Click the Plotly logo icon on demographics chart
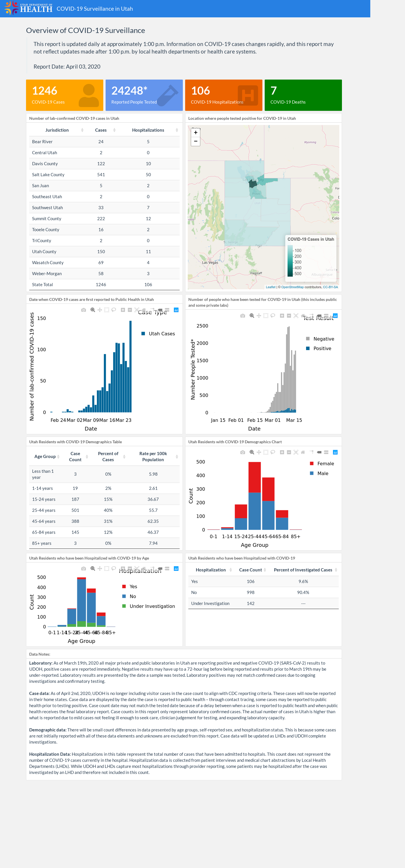Screen dimensions: 405x868 point(335,452)
